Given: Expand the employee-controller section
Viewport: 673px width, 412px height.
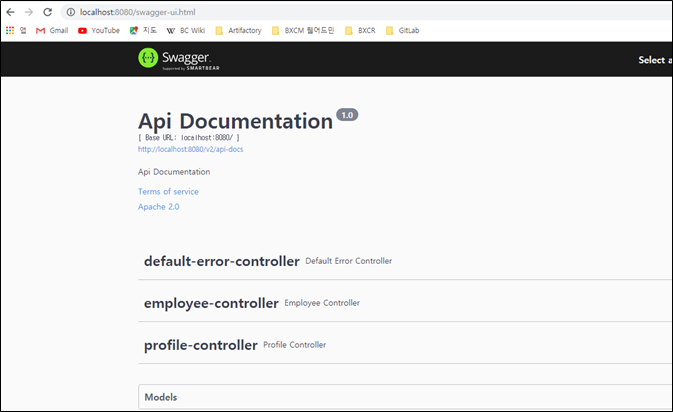Looking at the screenshot, I should [x=211, y=303].
